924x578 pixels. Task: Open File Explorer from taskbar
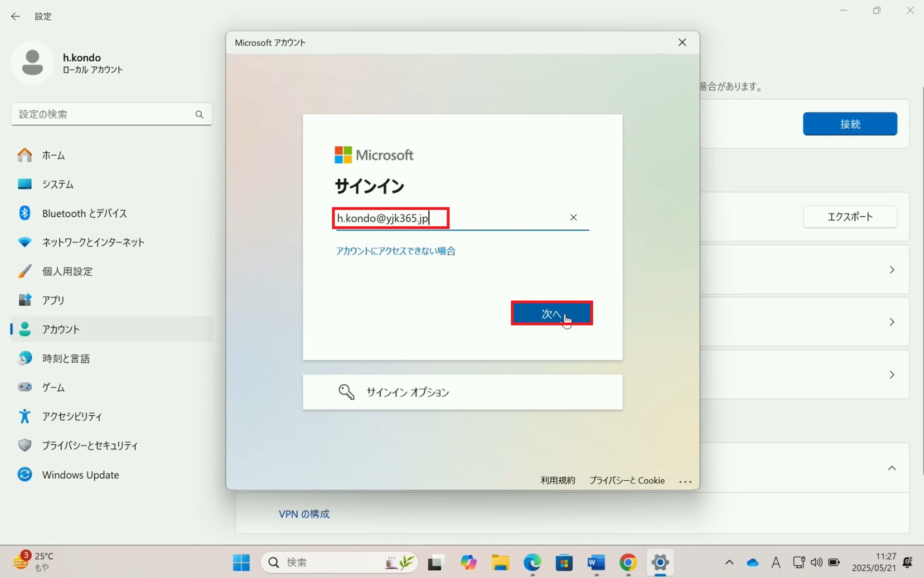coord(500,562)
